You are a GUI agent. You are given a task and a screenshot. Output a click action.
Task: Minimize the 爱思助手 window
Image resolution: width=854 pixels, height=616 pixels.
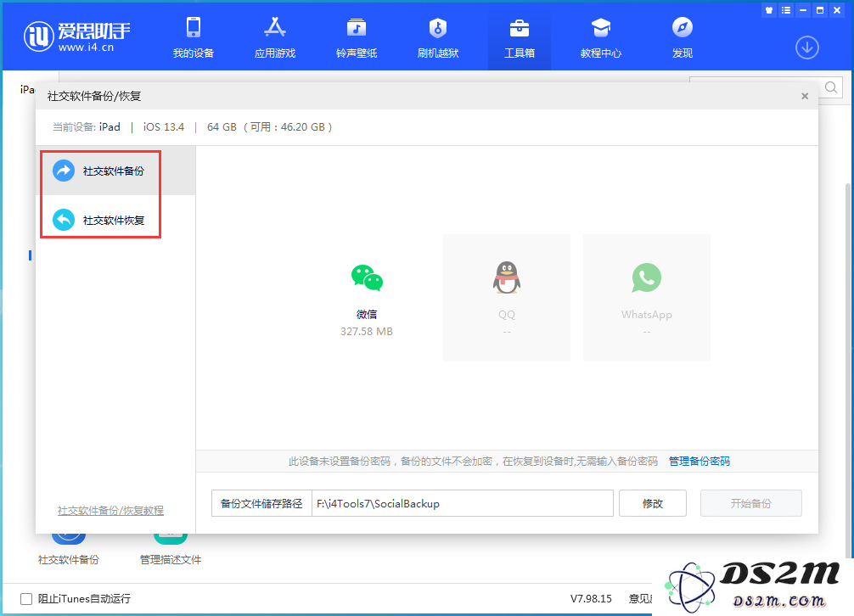[803, 10]
